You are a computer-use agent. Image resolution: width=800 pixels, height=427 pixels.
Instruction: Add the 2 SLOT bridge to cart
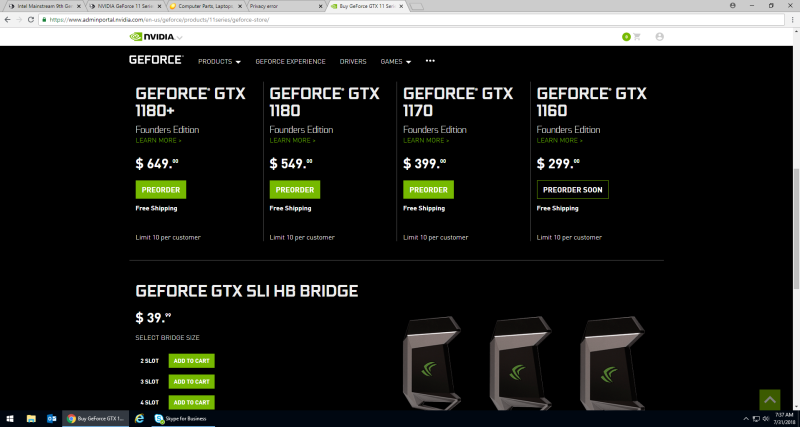(191, 361)
